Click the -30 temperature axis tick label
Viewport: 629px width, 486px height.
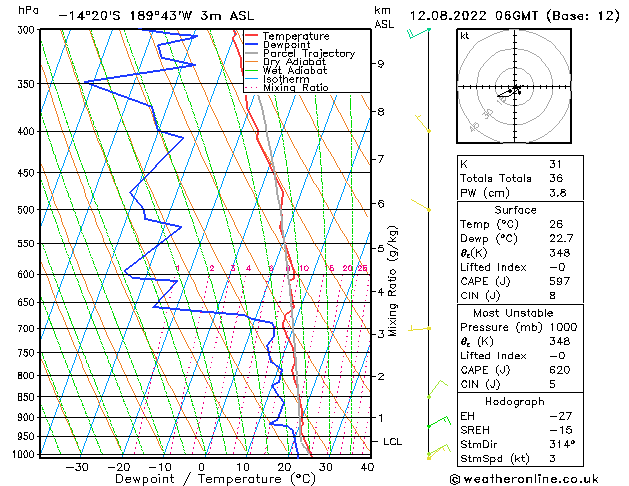pos(77,467)
